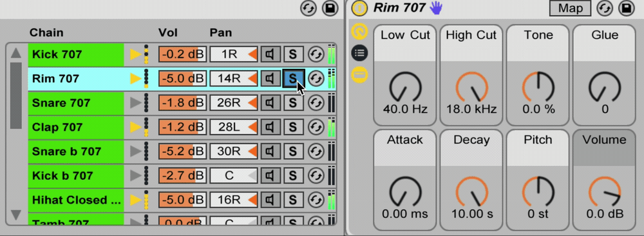Select the Kick 707 chain
This screenshot has width=644, height=236.
click(76, 54)
